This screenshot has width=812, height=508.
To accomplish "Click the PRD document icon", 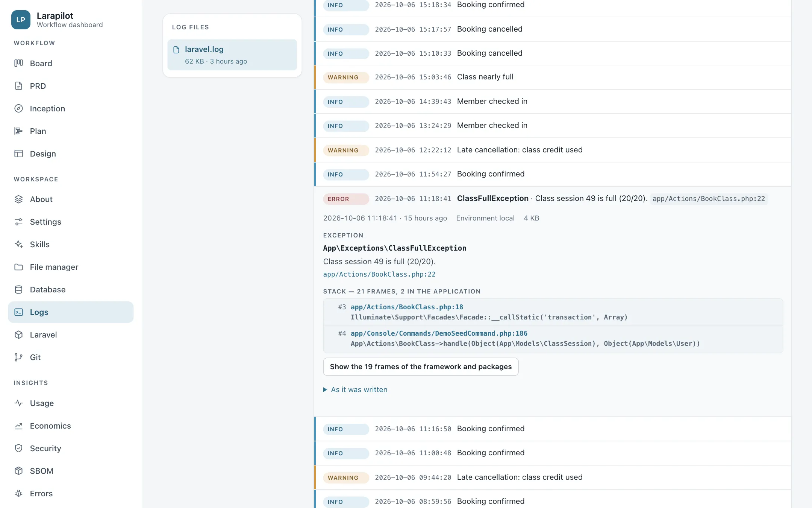I will click(18, 86).
